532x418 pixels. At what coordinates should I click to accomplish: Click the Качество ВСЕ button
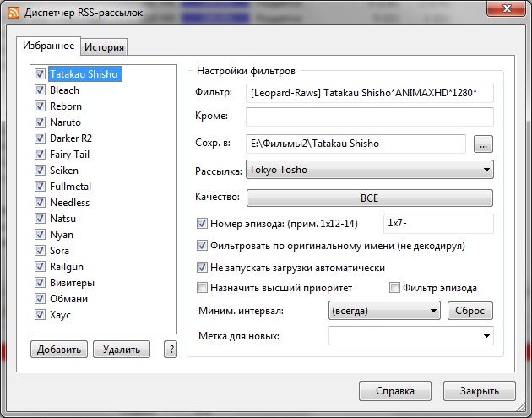(x=369, y=198)
